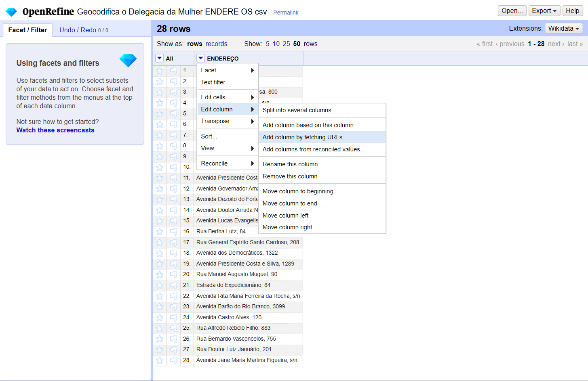
Task: Click the OpenRefine diamond logo
Action: point(11,12)
